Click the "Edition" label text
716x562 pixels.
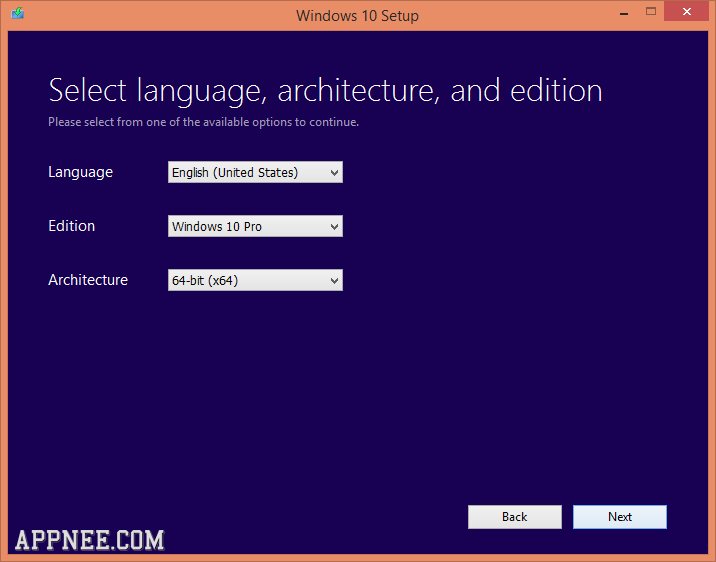72,226
